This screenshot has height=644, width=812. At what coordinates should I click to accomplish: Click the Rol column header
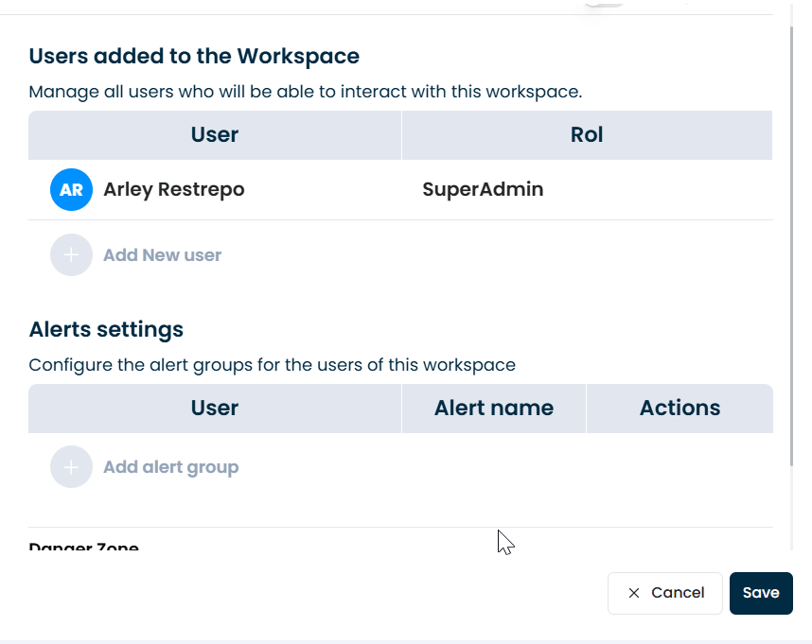click(587, 135)
